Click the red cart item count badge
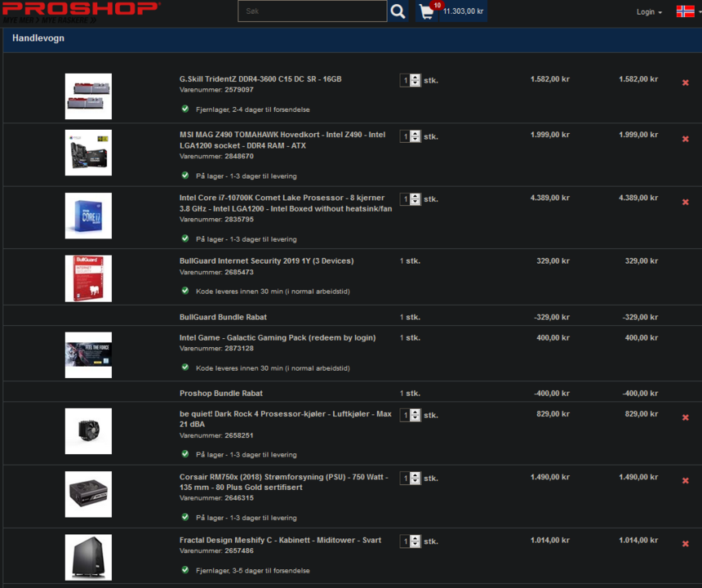This screenshot has width=702, height=588. (437, 6)
